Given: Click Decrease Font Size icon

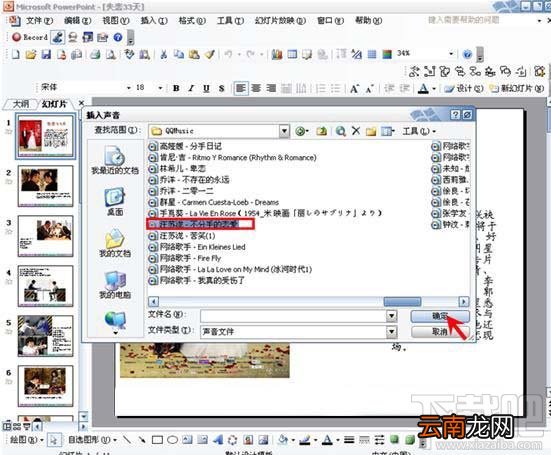Looking at the screenshot, I should 369,89.
